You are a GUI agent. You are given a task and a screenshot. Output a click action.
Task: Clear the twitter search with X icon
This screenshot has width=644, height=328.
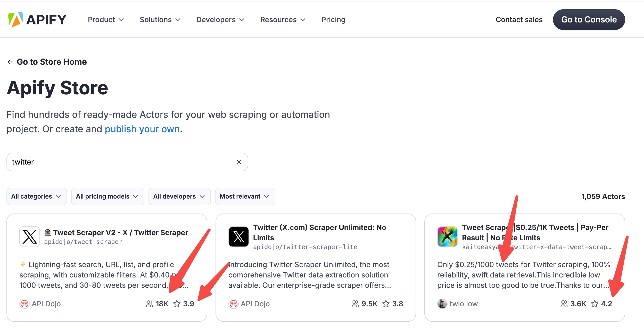(x=239, y=162)
